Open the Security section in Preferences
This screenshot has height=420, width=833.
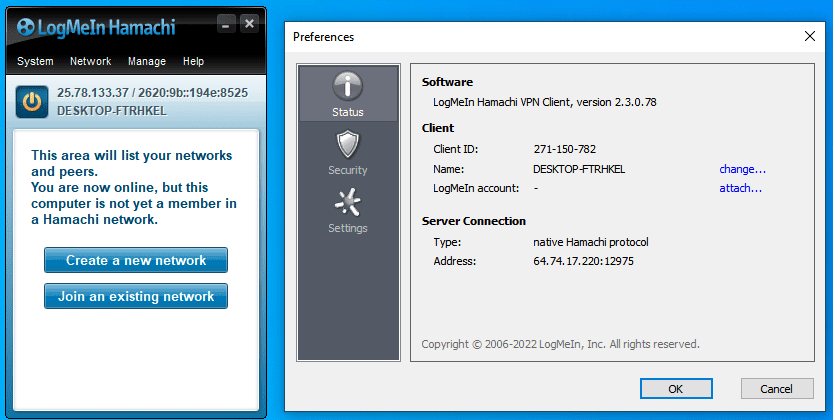pos(348,152)
